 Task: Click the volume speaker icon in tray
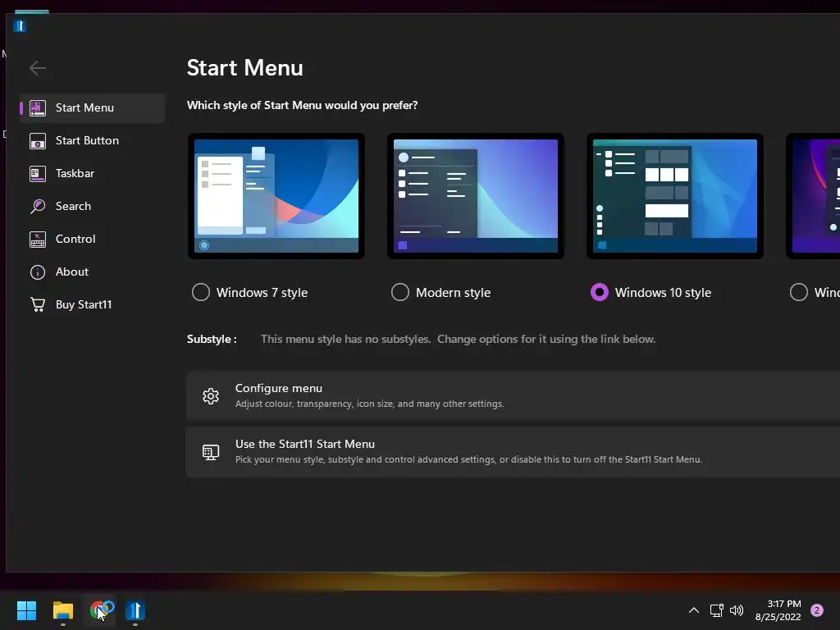coord(737,610)
